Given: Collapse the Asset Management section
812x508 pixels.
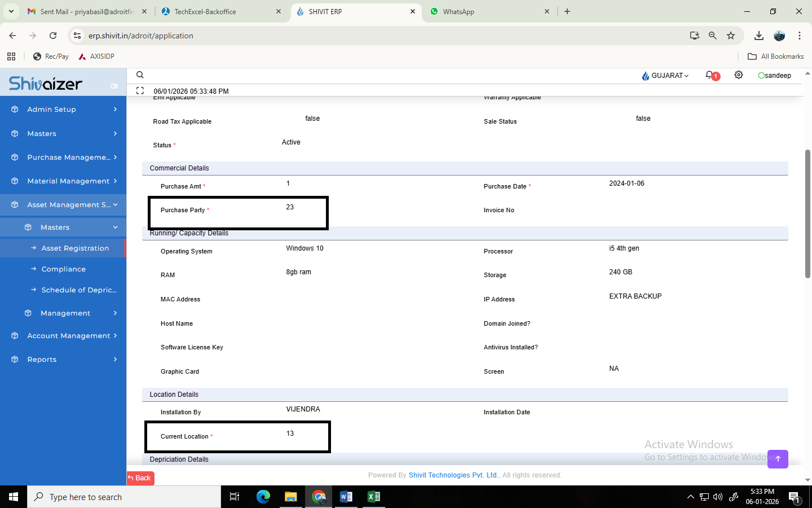Looking at the screenshot, I should (x=63, y=205).
